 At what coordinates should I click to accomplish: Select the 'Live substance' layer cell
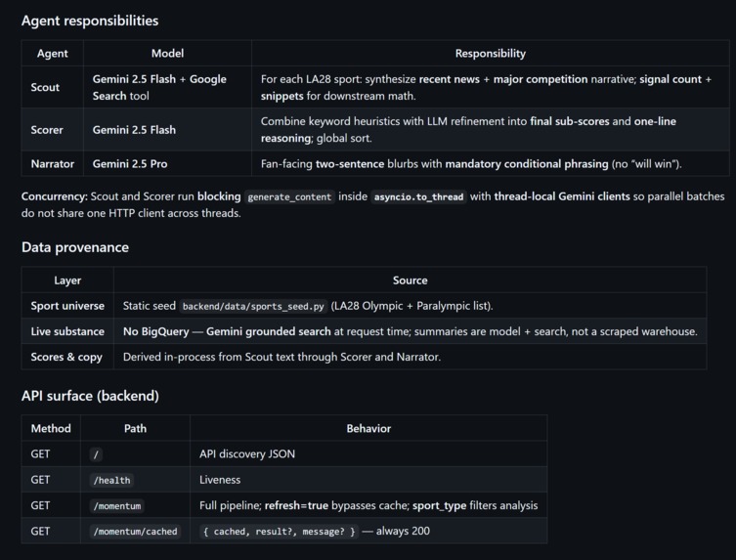(67, 331)
